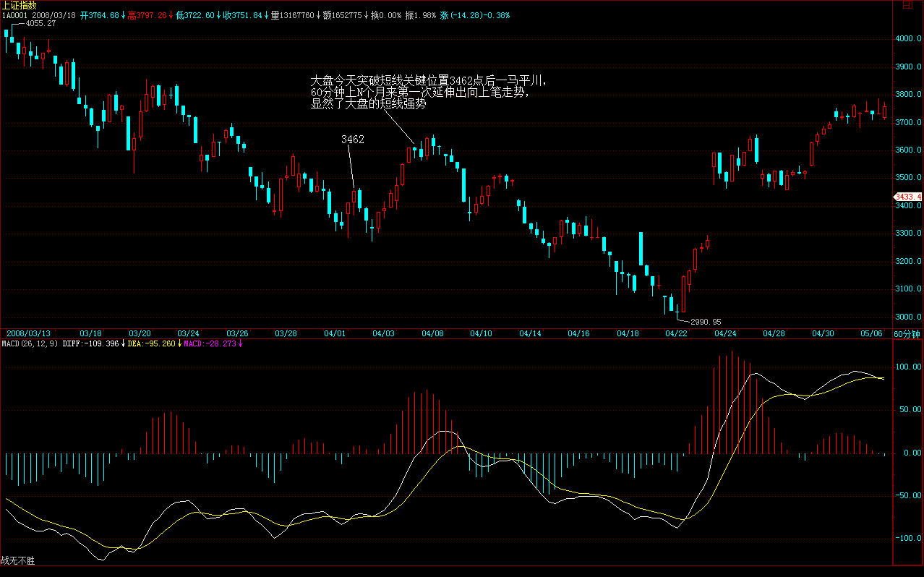Click the 战无不胜 watermark text
Screen dimensions: 924x577
point(18,560)
